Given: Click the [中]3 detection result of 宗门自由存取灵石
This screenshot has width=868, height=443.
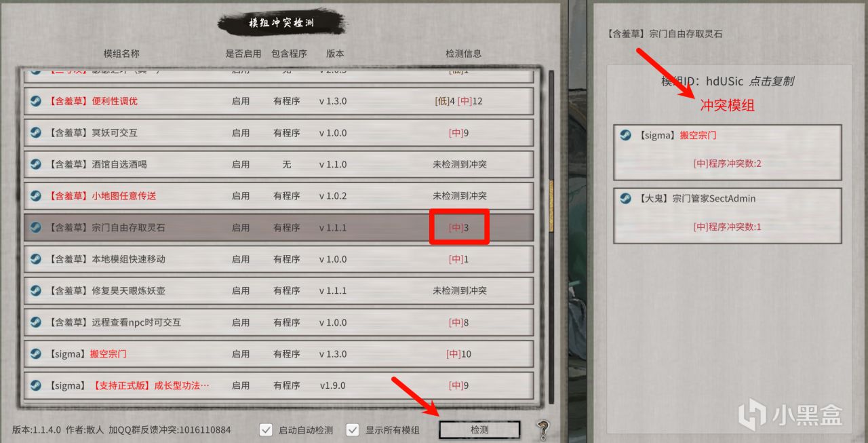Looking at the screenshot, I should click(x=458, y=228).
